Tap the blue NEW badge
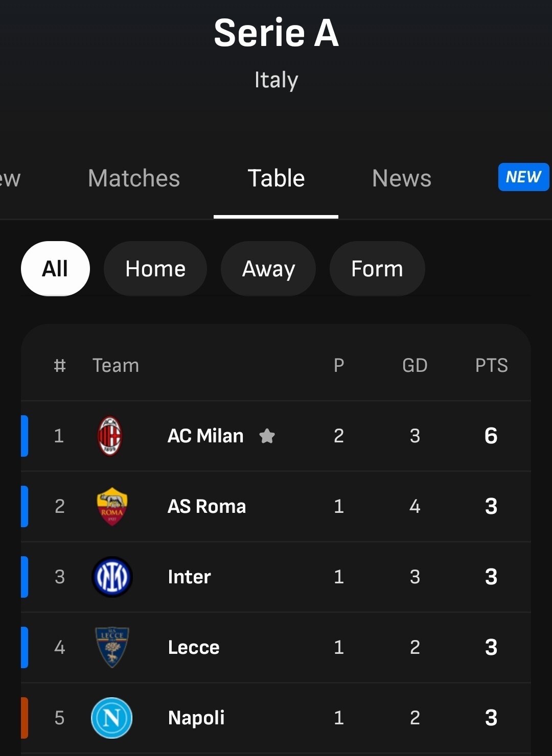 [x=523, y=177]
